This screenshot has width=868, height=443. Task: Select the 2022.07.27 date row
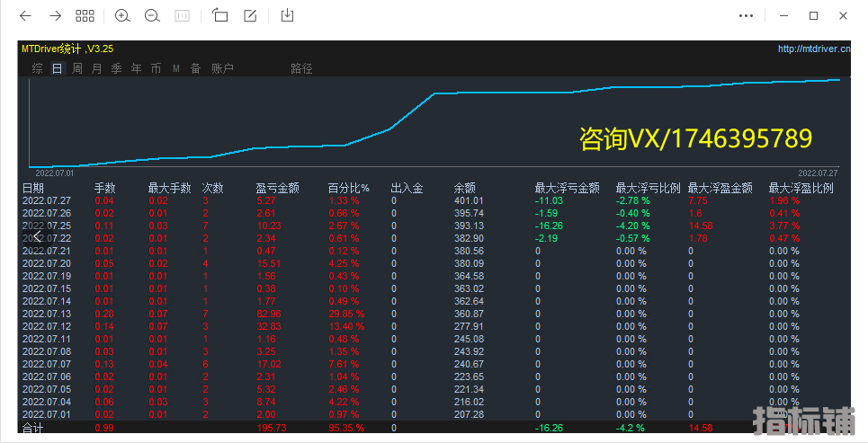pyautogui.click(x=47, y=200)
